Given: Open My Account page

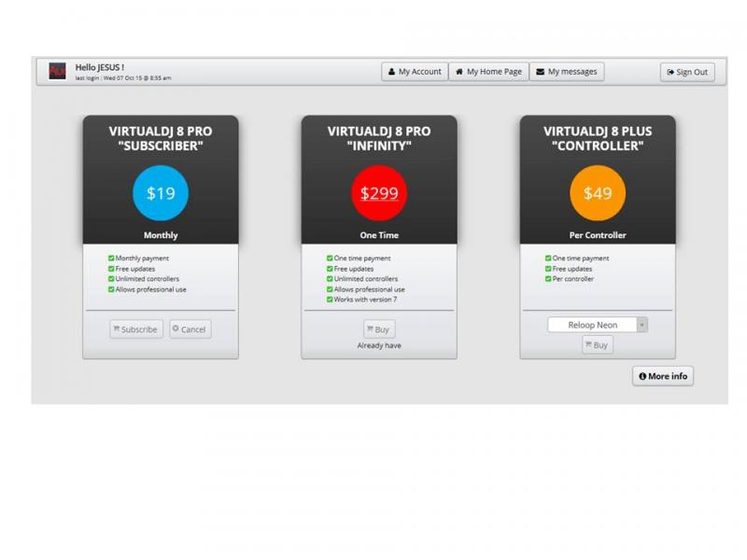Looking at the screenshot, I should [x=415, y=72].
